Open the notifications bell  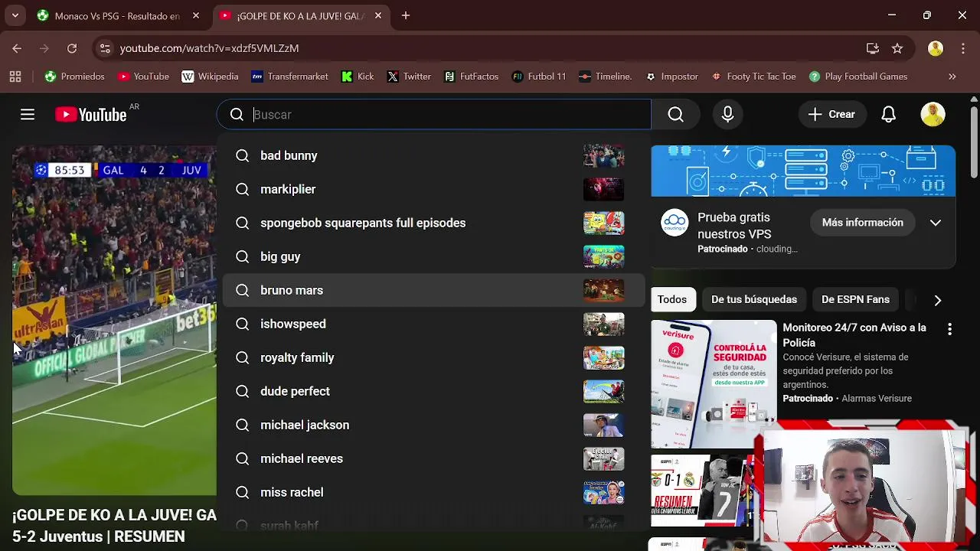point(888,115)
